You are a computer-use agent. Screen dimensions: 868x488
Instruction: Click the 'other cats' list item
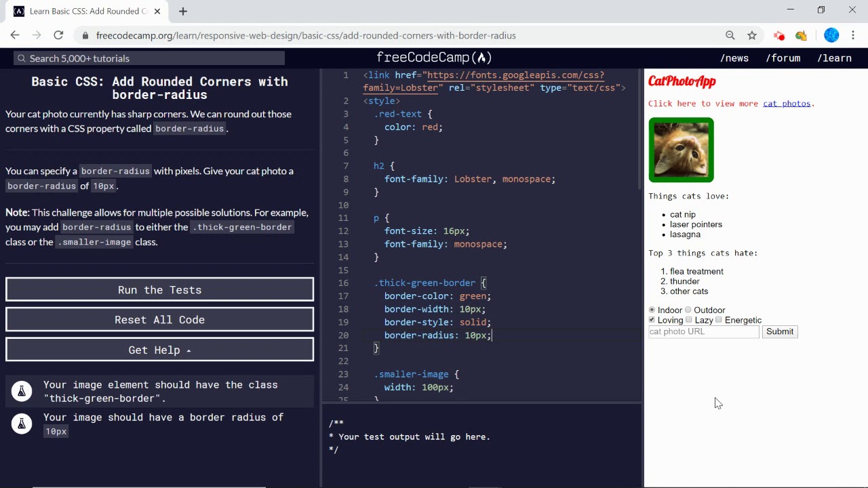point(689,291)
